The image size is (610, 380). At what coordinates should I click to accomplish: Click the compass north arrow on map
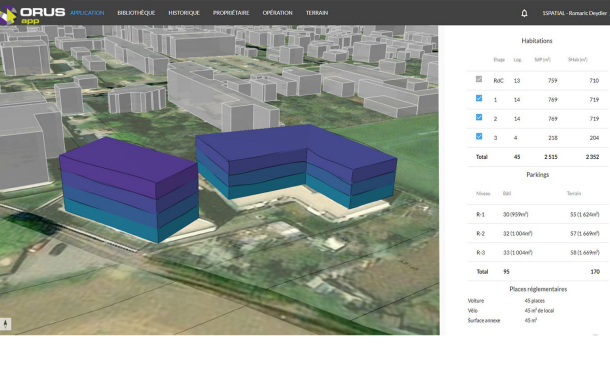click(x=5, y=324)
